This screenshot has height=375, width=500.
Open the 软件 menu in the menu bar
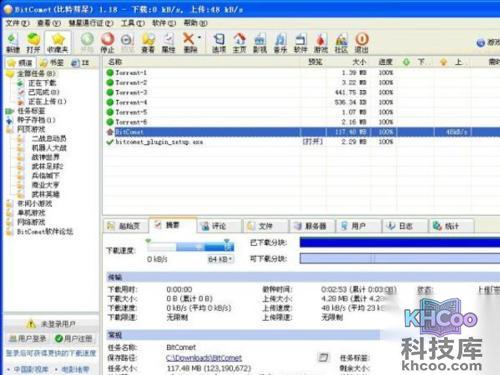click(x=164, y=23)
